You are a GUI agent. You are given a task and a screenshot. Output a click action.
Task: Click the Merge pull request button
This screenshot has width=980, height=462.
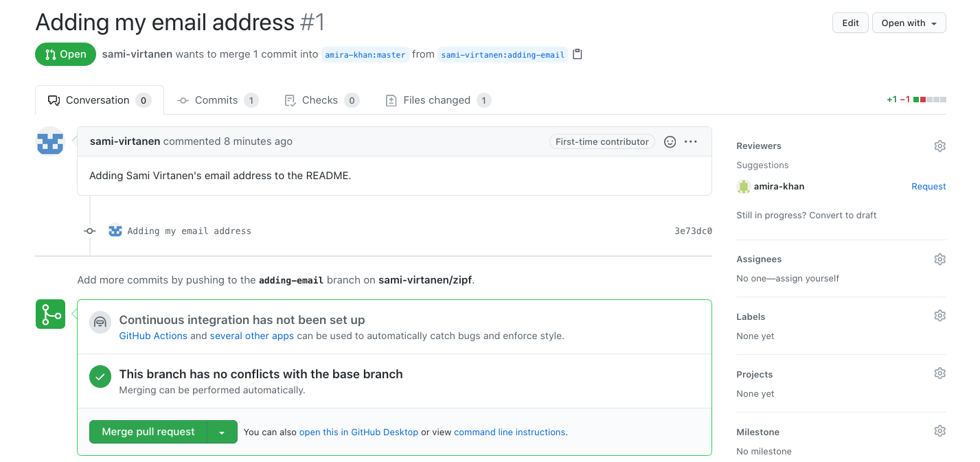[148, 432]
